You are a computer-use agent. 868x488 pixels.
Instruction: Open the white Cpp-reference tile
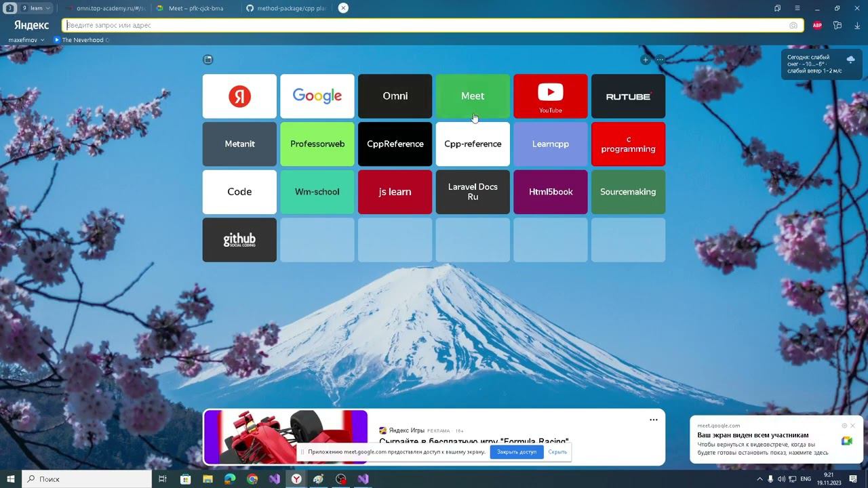point(473,144)
